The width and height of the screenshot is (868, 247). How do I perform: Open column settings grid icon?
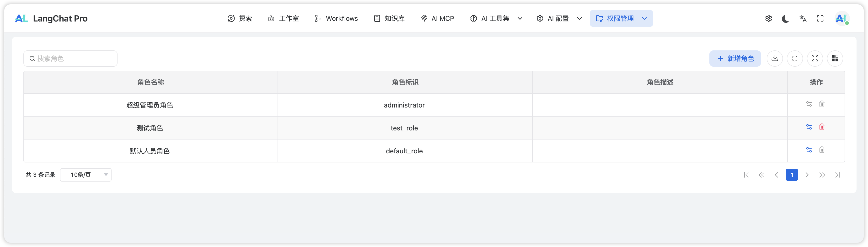pyautogui.click(x=835, y=58)
